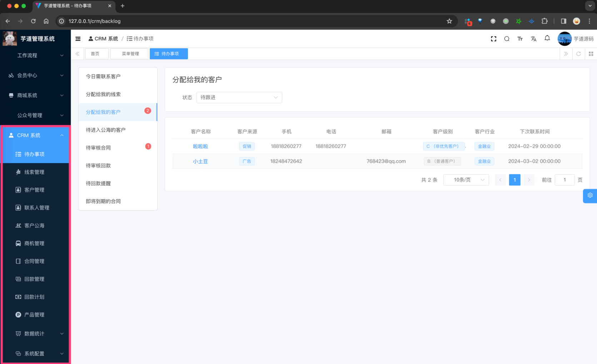597x364 pixels.
Task: Click the next page arrow in pagination
Action: click(529, 180)
